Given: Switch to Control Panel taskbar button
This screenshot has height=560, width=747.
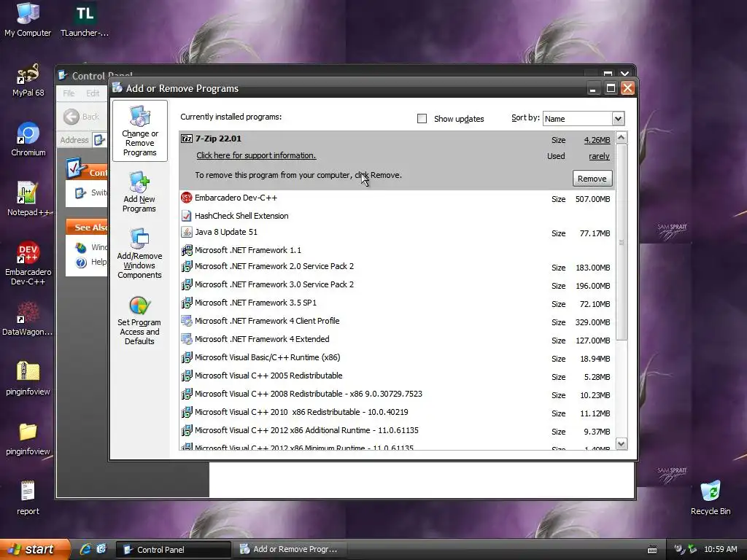Looking at the screenshot, I should pyautogui.click(x=174, y=550).
